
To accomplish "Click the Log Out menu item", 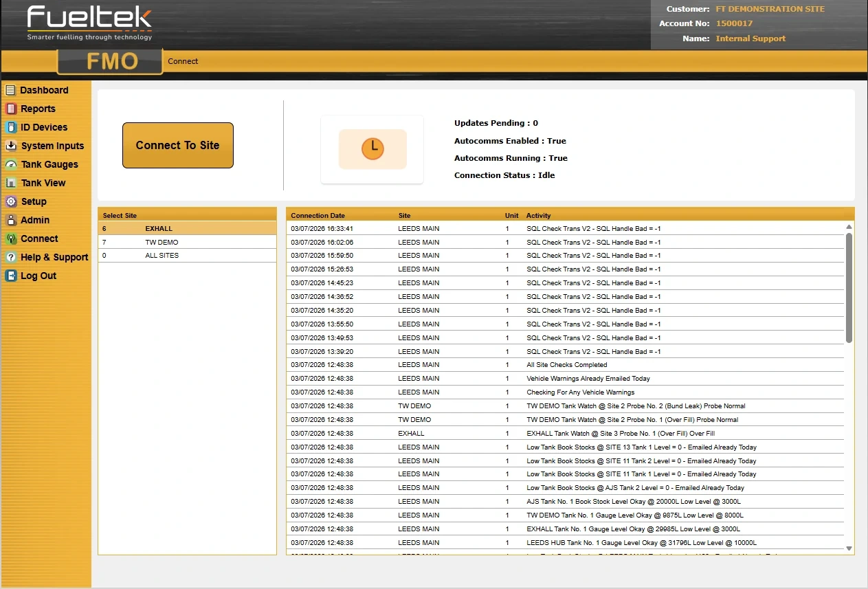I will click(38, 276).
